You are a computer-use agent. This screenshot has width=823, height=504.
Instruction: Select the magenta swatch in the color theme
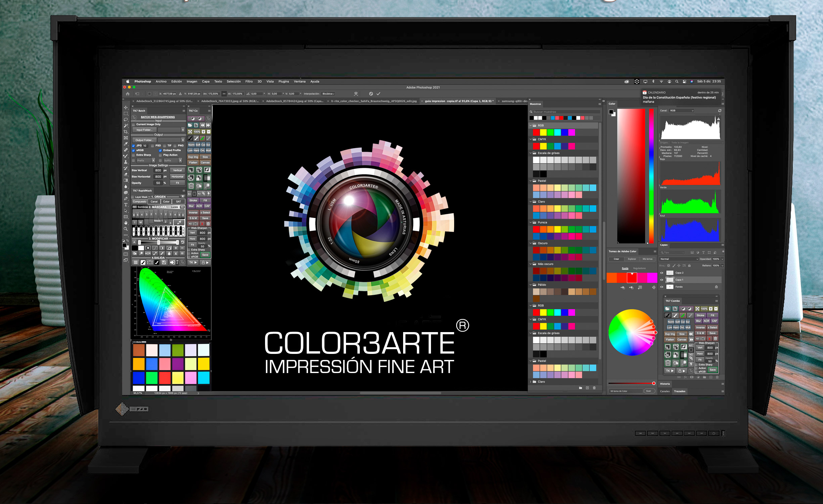(652, 278)
